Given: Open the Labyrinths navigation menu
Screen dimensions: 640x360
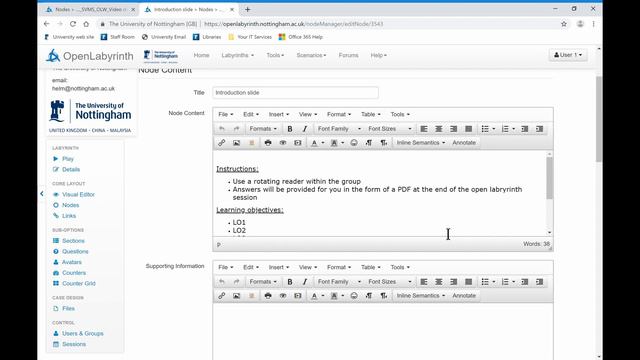Looking at the screenshot, I should [x=237, y=55].
